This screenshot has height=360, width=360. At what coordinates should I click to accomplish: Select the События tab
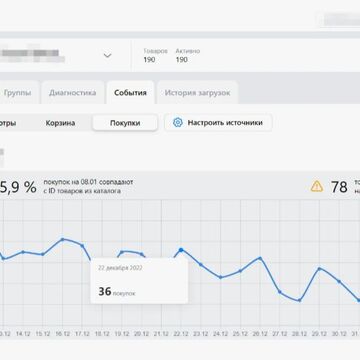(130, 93)
